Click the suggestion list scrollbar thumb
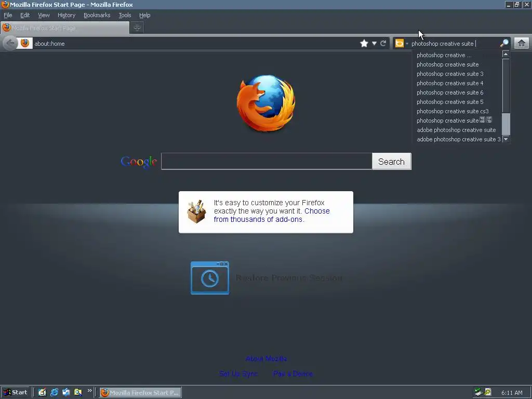 coord(506,124)
